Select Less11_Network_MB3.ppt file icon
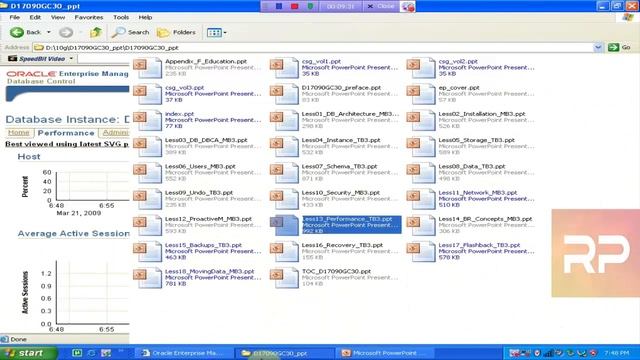This screenshot has height=360, width=640. 421,199
